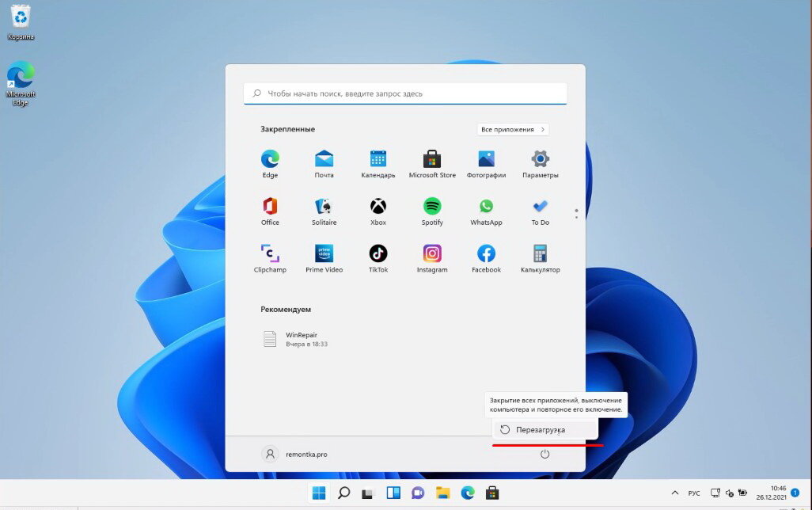
Task: Launch the Калькулятор app
Action: pos(540,258)
